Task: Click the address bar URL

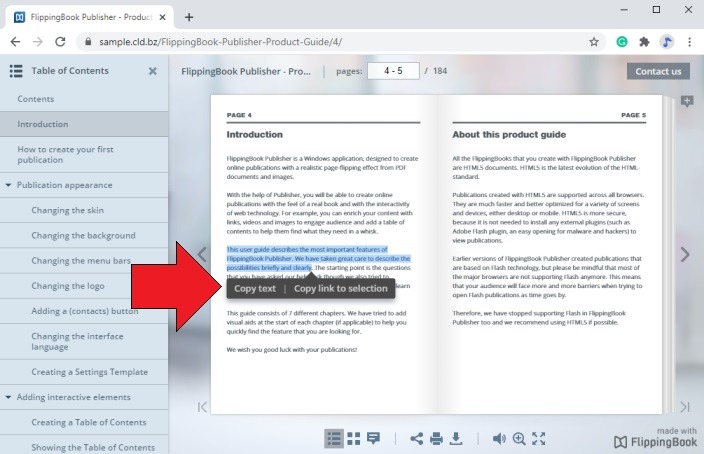Action: click(220, 42)
